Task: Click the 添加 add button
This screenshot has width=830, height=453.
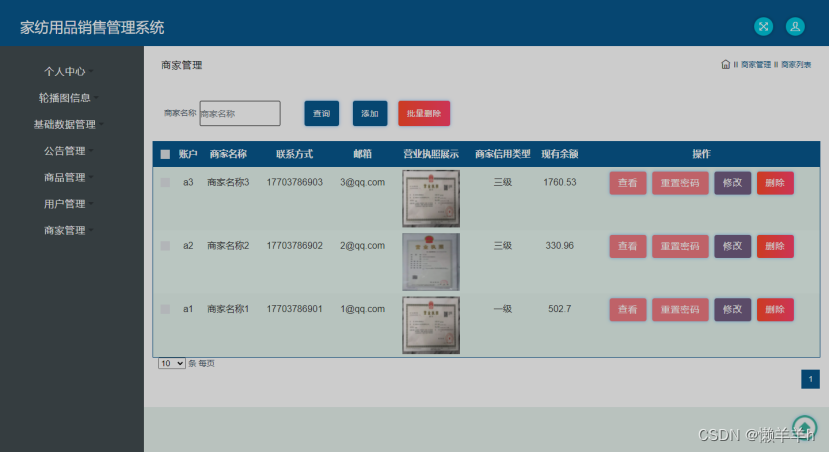Action: coord(370,113)
